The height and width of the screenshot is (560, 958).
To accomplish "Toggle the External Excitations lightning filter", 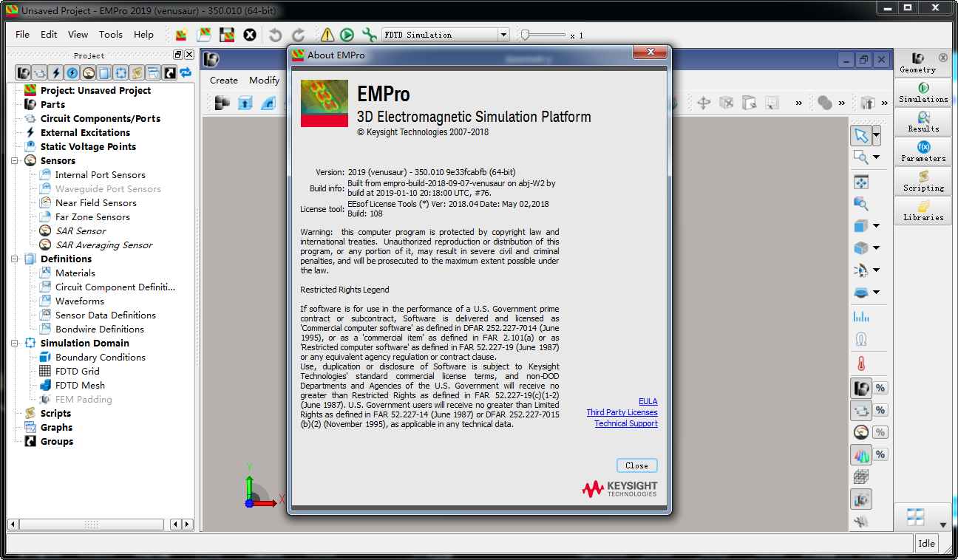I will pyautogui.click(x=55, y=72).
